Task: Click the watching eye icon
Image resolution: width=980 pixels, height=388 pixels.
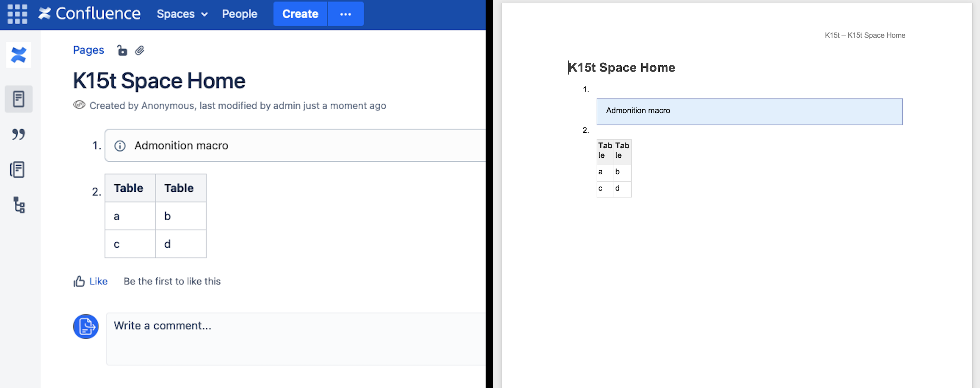Action: (x=79, y=105)
